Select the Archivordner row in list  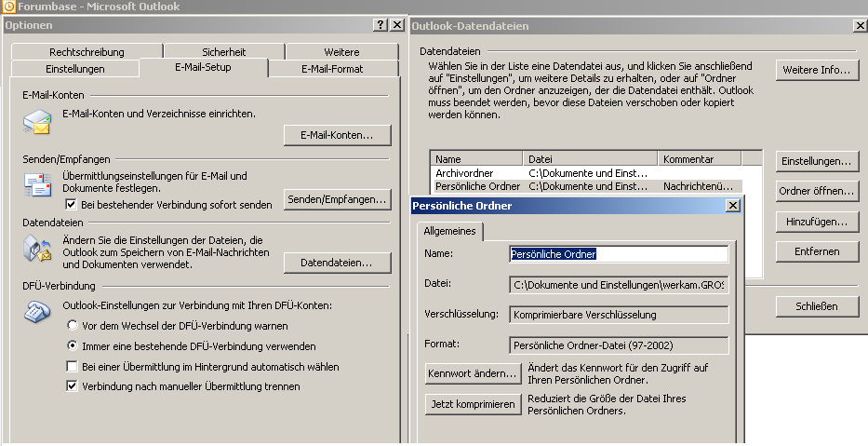[x=586, y=173]
